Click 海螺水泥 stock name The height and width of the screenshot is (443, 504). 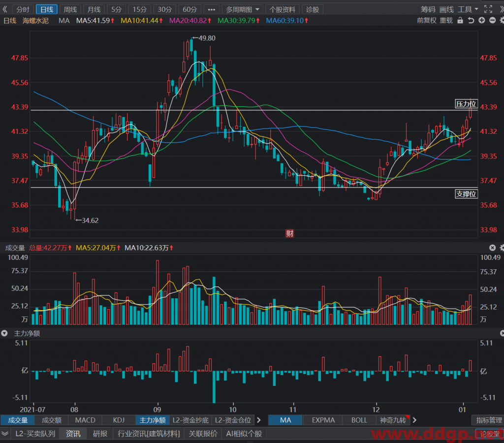pyautogui.click(x=35, y=21)
